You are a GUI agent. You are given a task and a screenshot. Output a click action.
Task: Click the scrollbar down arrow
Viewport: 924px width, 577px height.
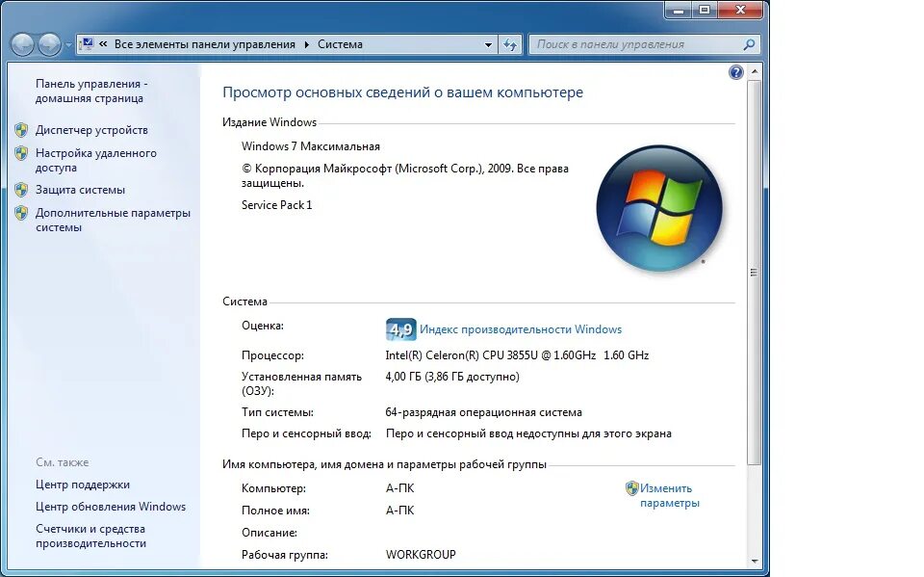[755, 561]
